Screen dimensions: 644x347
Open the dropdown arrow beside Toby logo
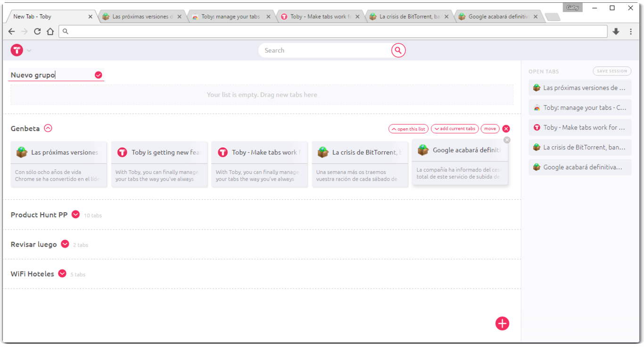(x=29, y=50)
